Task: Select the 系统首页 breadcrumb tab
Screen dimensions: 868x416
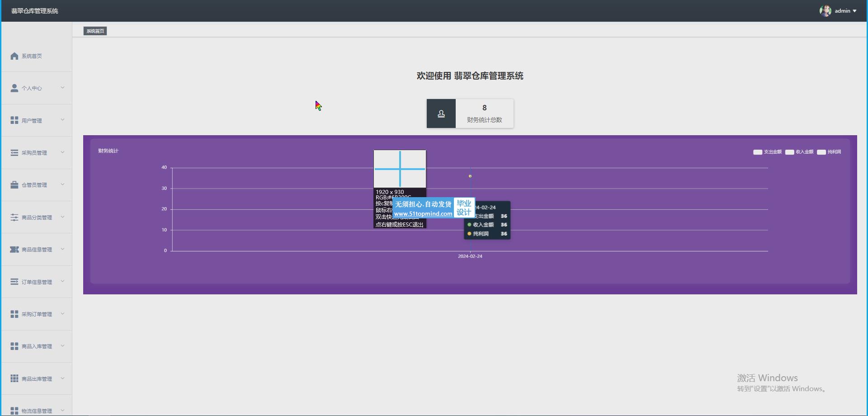Action: (x=95, y=31)
